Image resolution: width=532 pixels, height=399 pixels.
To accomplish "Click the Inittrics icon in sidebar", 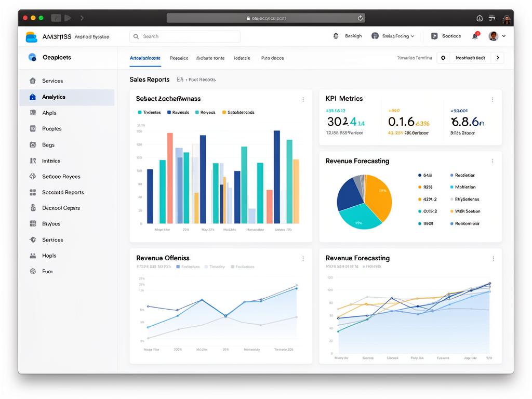I will 33,161.
